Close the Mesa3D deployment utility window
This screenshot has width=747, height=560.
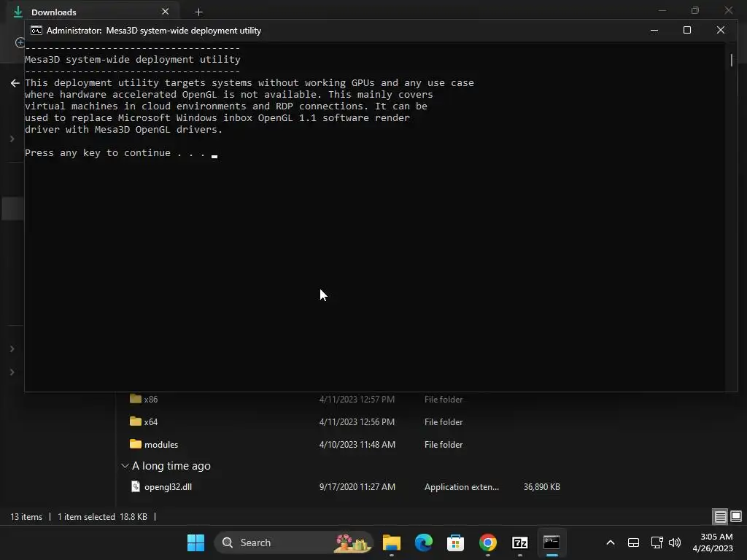pyautogui.click(x=720, y=30)
